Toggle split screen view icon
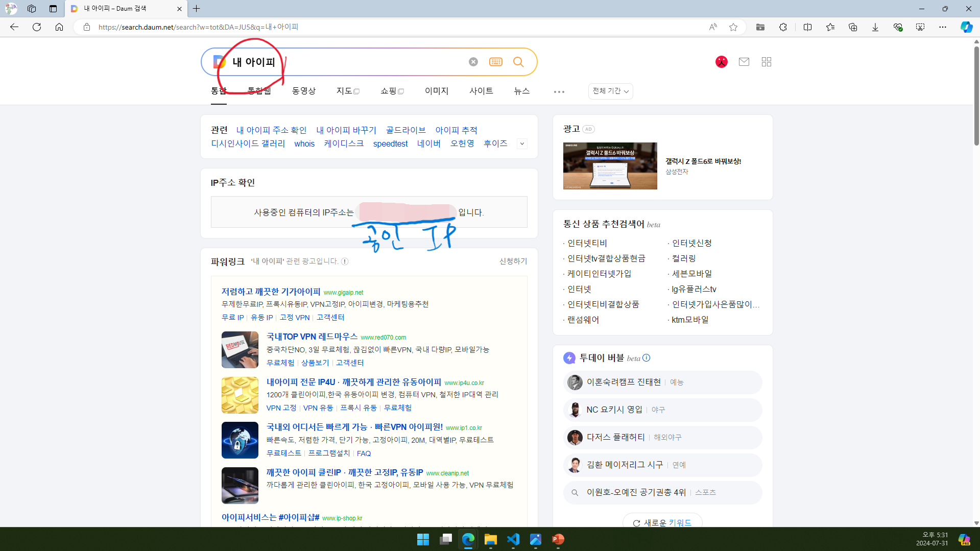Image resolution: width=980 pixels, height=551 pixels. pos(807,27)
